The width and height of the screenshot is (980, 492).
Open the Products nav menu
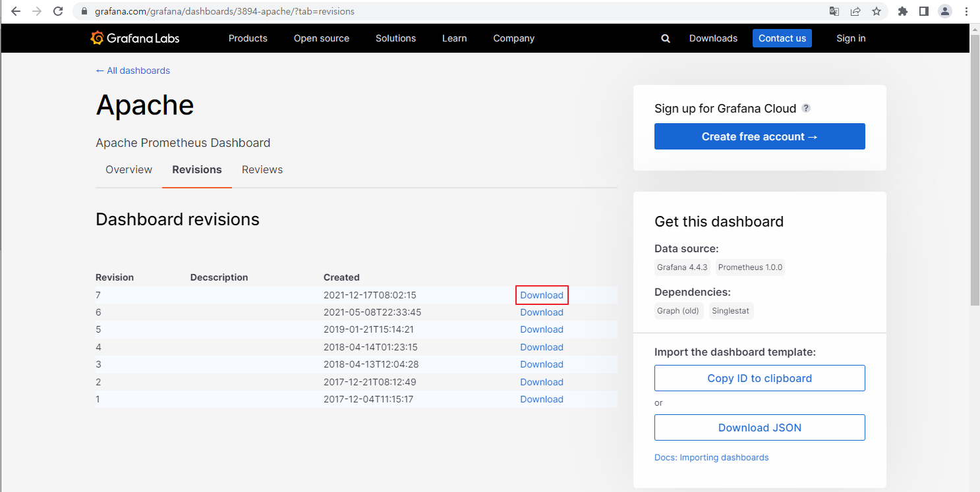pyautogui.click(x=248, y=38)
